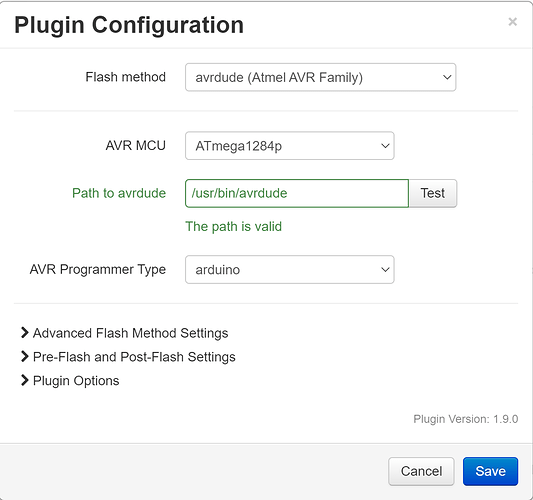
Task: Focus the /usr/bin/avrdude path field
Action: click(x=297, y=193)
